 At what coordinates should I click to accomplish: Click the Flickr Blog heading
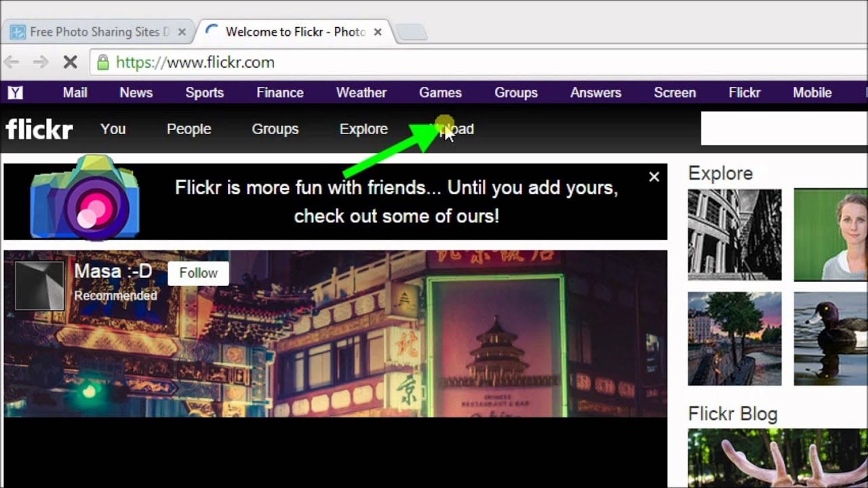[733, 414]
